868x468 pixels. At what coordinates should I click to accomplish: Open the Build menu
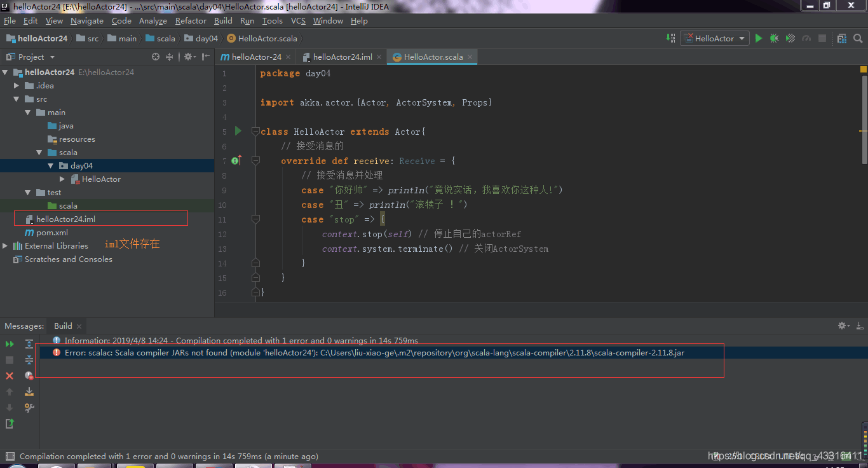pos(223,21)
